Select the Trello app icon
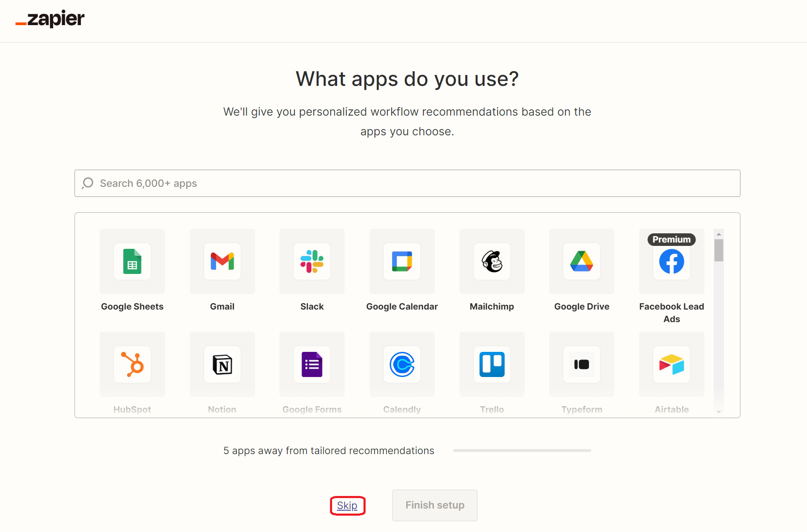807x532 pixels. click(x=492, y=364)
